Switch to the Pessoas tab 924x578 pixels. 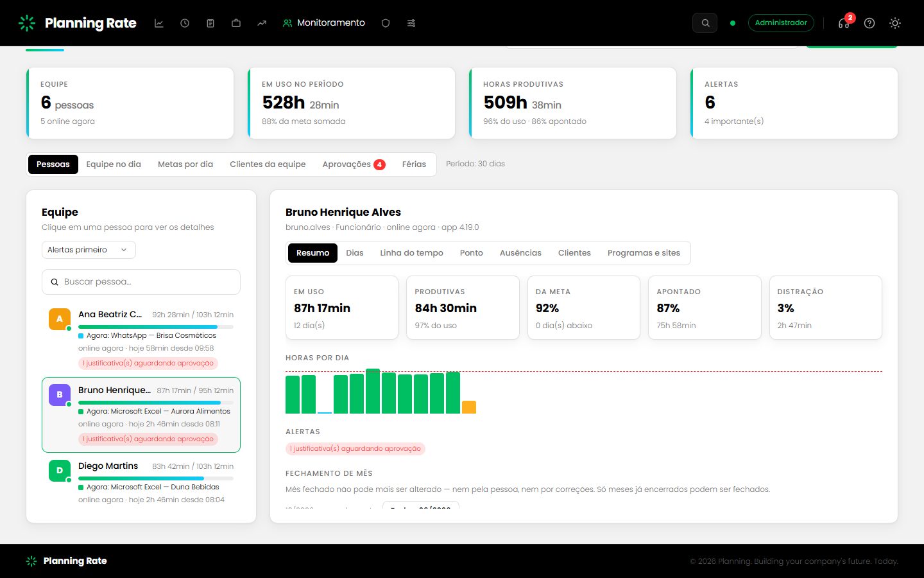pos(53,164)
